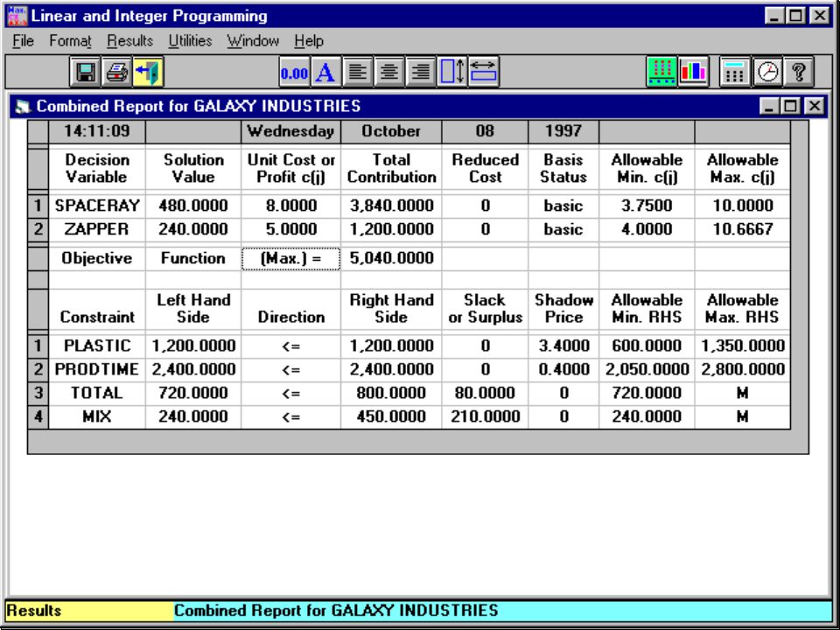The width and height of the screenshot is (840, 630).
Task: Select the MIX constraint cell
Action: (97, 416)
